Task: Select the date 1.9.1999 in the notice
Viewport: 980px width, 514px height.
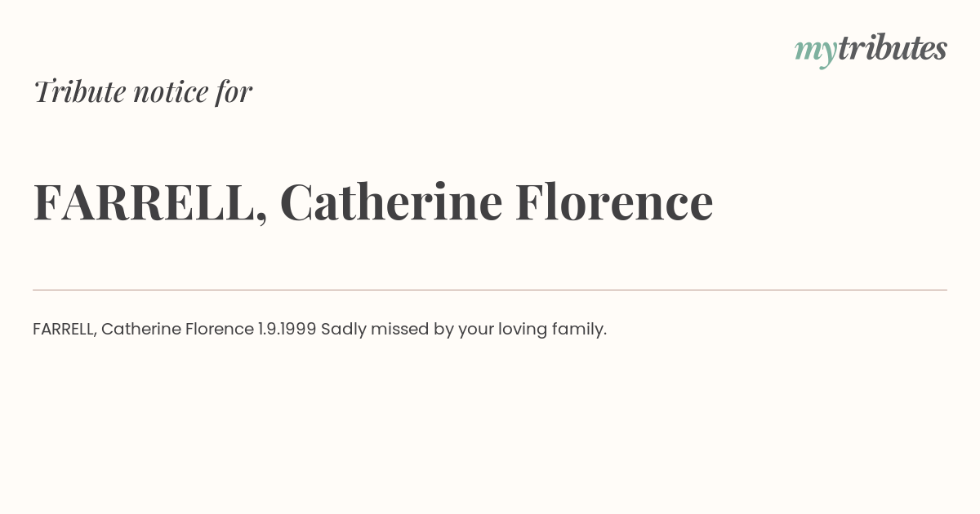Action: pyautogui.click(x=287, y=330)
